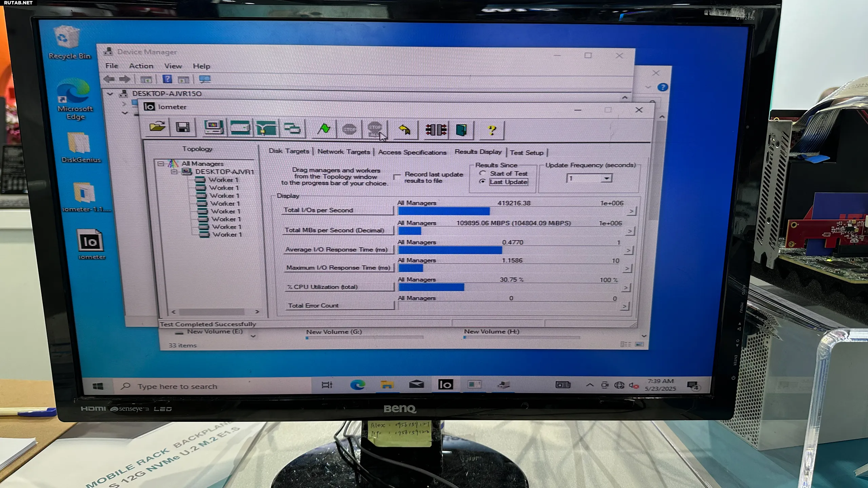
Task: Click Device Manager back arrow
Action: click(109, 79)
